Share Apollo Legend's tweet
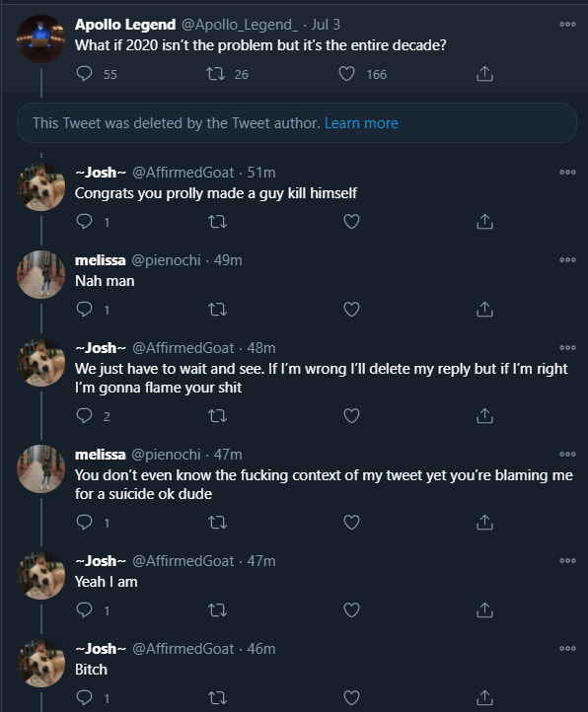The image size is (588, 712). coord(484,74)
